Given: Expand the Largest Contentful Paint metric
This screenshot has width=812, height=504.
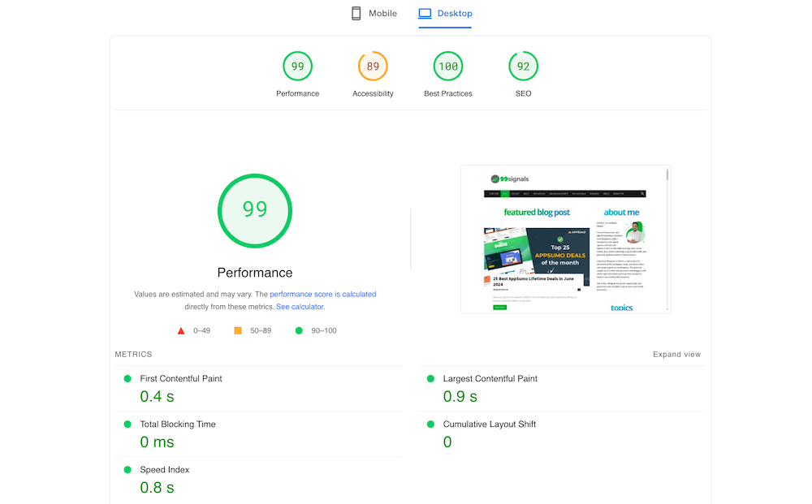Looking at the screenshot, I should [490, 379].
